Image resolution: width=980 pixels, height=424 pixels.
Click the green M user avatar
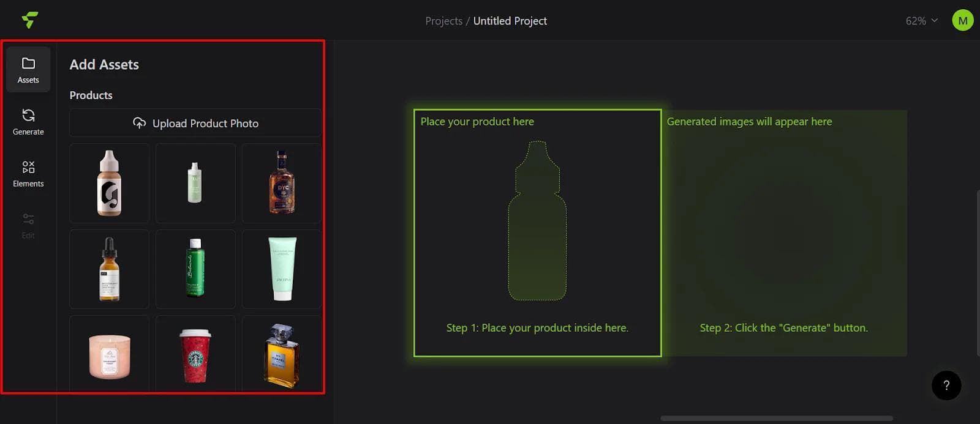click(962, 20)
